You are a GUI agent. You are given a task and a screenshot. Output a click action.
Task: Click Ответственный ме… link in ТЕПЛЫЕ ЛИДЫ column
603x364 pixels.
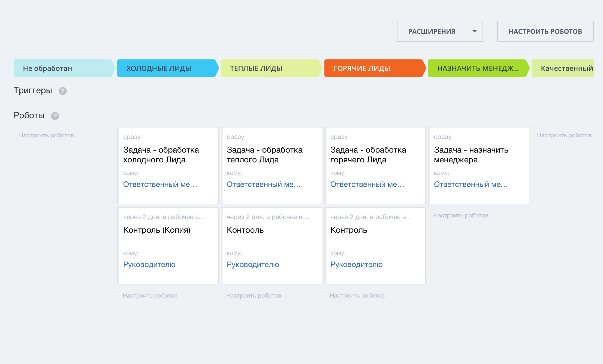click(264, 184)
